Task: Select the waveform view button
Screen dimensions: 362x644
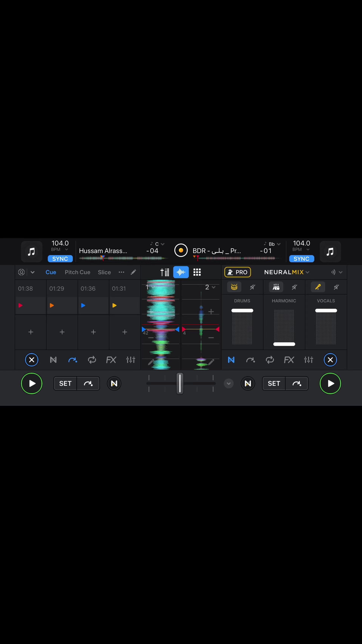Action: [x=181, y=272]
